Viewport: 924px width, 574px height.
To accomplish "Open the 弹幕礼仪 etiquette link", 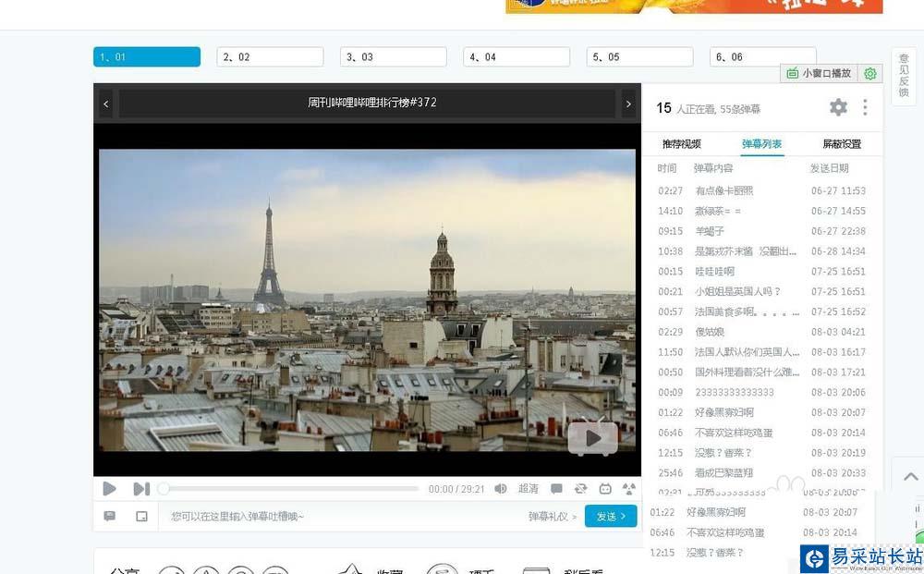I will coord(553,517).
